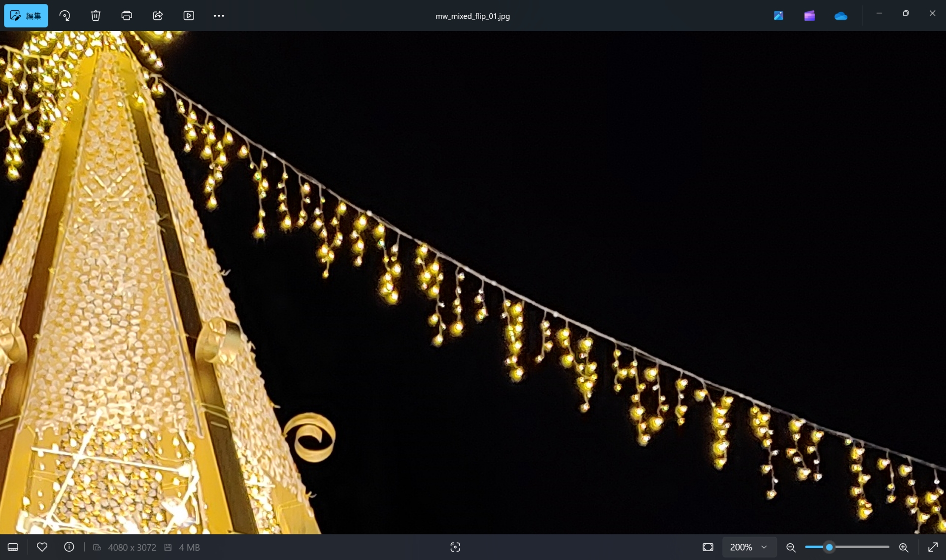This screenshot has height=560, width=946.
Task: Click the 編集 edit image button
Action: click(x=26, y=16)
